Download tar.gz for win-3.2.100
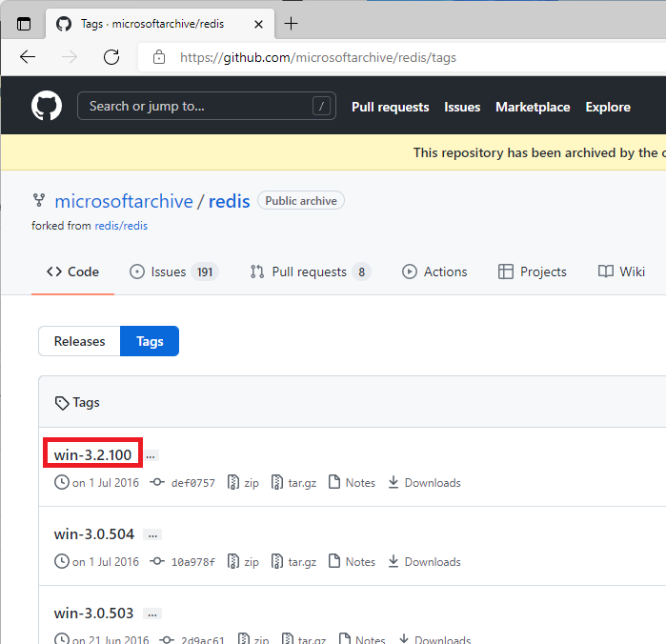The image size is (666, 644). [293, 483]
